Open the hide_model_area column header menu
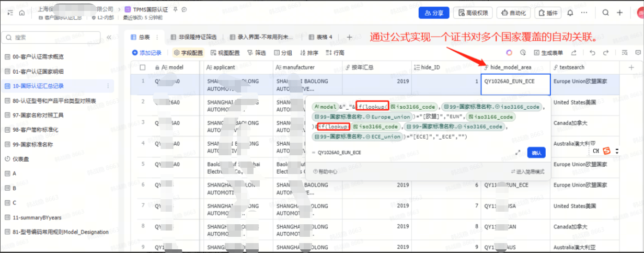 (515, 67)
